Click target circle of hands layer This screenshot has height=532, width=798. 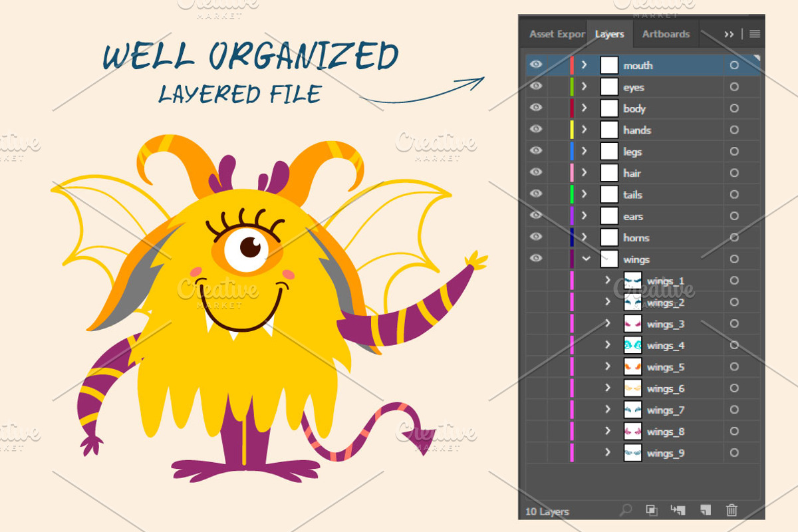734,130
